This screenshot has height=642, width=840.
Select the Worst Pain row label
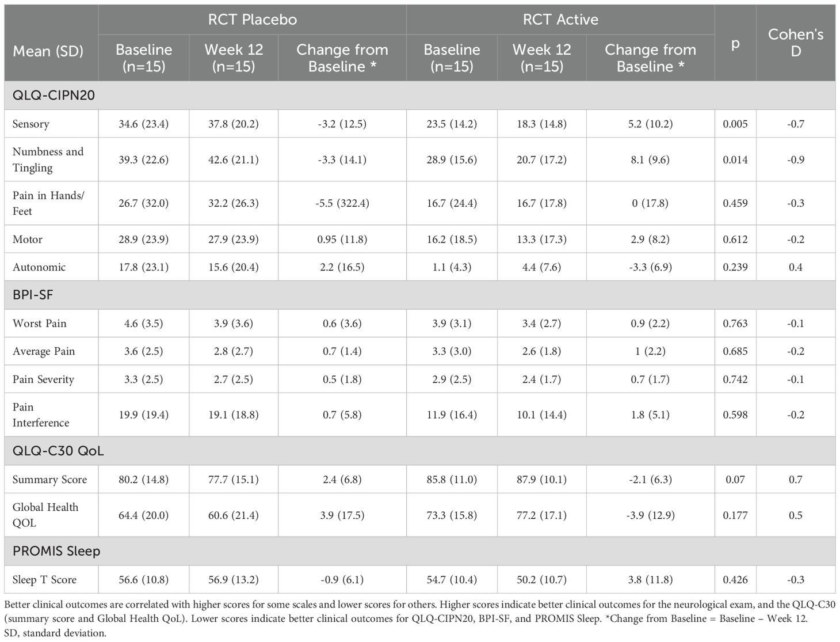click(x=40, y=324)
